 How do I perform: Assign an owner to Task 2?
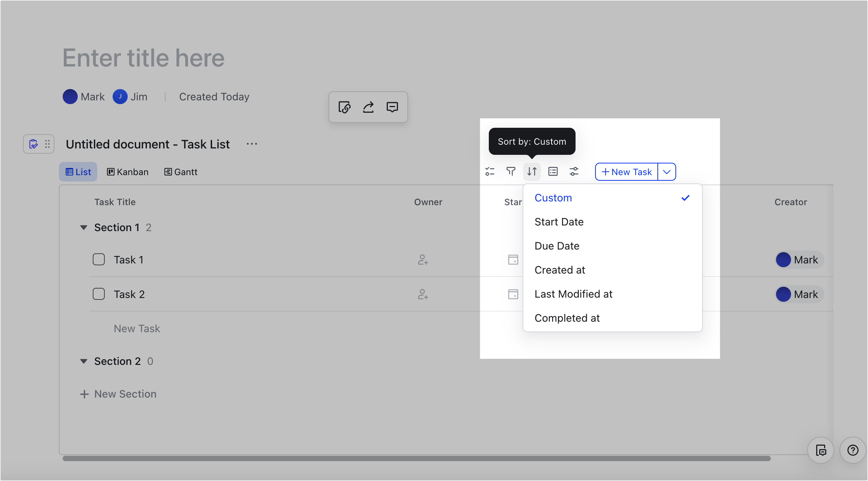pos(423,294)
